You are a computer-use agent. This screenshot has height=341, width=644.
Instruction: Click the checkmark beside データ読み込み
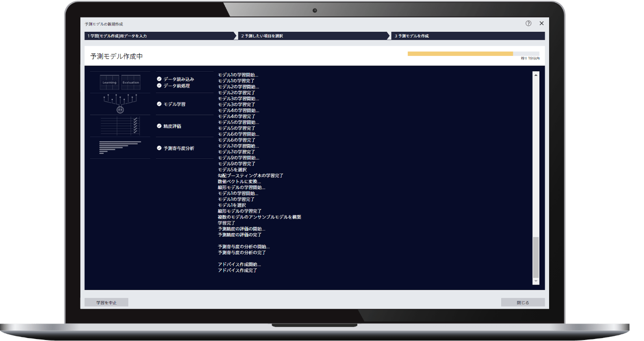point(159,79)
